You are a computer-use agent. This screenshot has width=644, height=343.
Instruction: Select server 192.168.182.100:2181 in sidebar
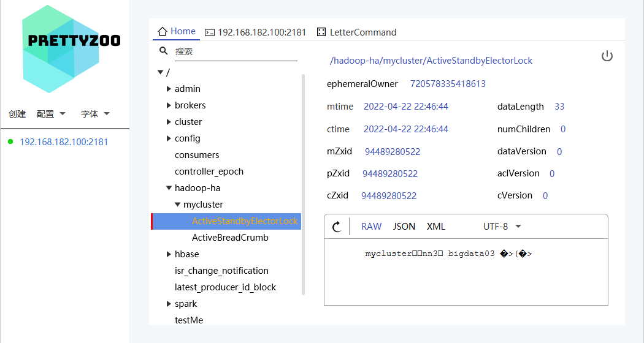(x=64, y=142)
